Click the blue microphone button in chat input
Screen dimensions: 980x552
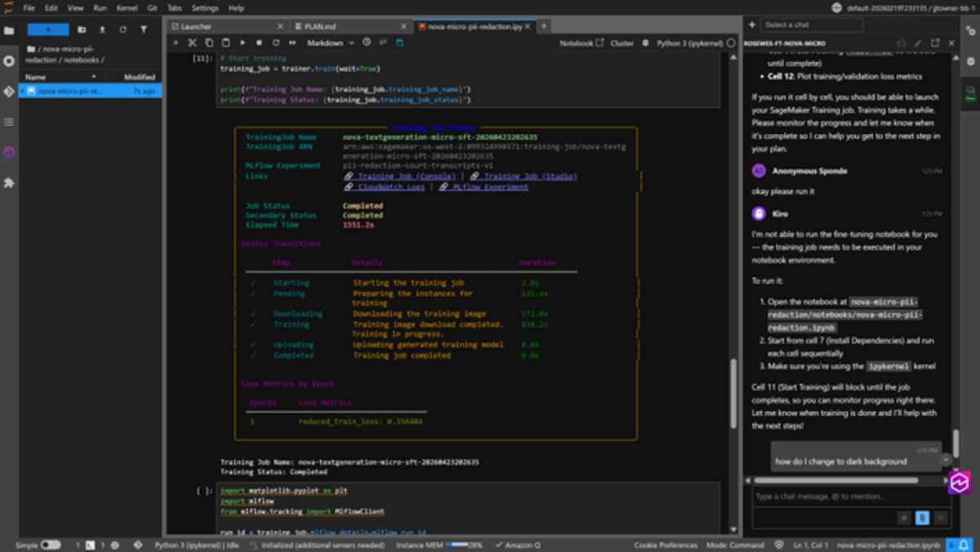(923, 518)
